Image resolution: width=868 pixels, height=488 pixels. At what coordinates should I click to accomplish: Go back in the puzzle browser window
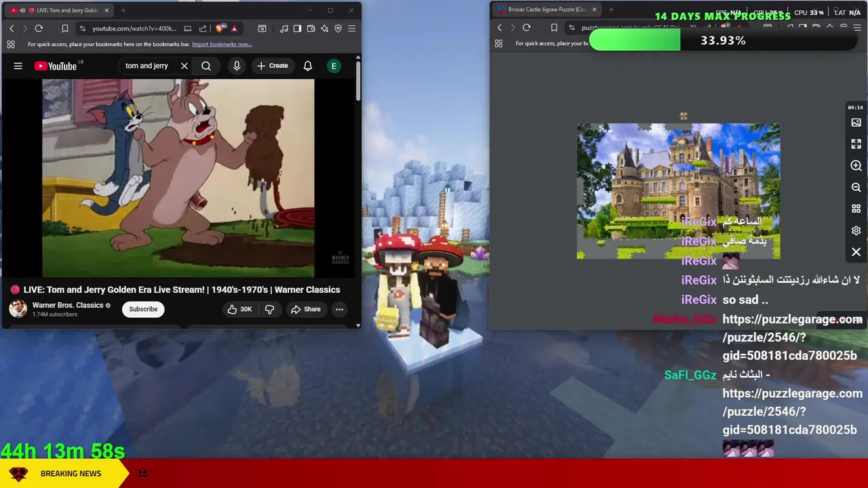pyautogui.click(x=500, y=28)
